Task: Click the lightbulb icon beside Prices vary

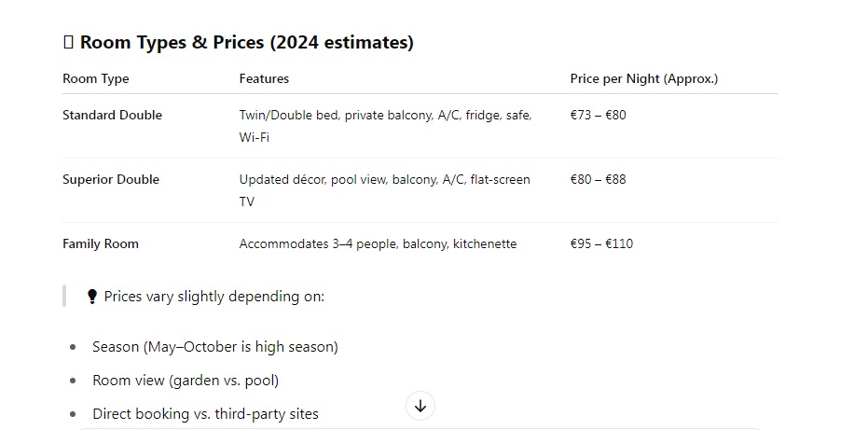Action: (92, 297)
